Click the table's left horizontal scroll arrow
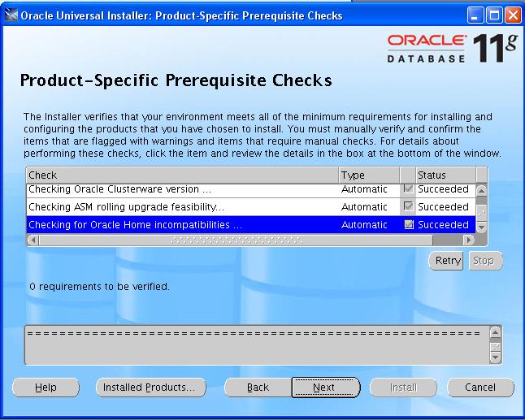Screen dimensions: 525x420 point(33,240)
